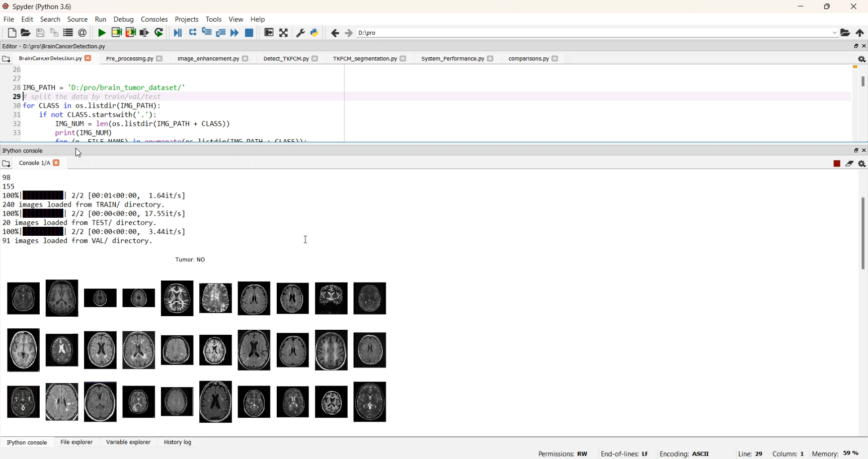868x459 pixels.
Task: Open a file with the folder icon
Action: [x=26, y=33]
